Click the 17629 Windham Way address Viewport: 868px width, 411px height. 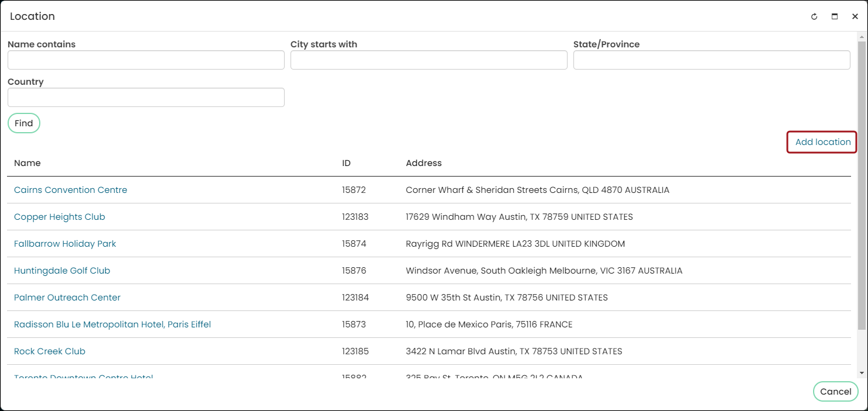520,217
